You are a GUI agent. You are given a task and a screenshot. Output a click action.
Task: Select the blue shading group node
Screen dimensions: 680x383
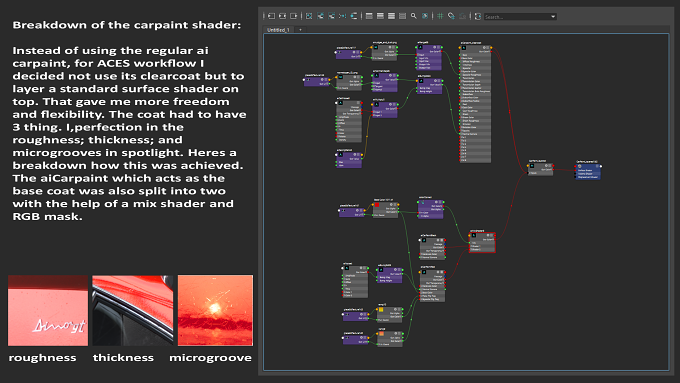coord(588,171)
